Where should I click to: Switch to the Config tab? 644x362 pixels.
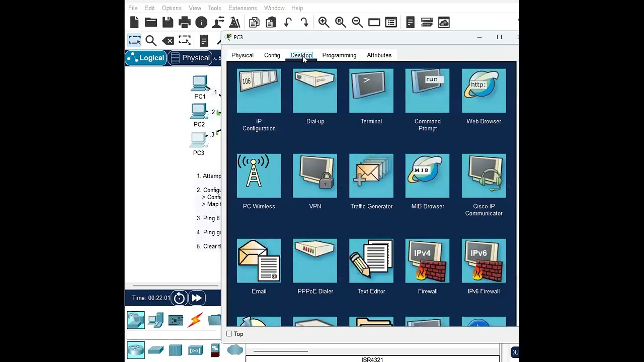pyautogui.click(x=272, y=55)
